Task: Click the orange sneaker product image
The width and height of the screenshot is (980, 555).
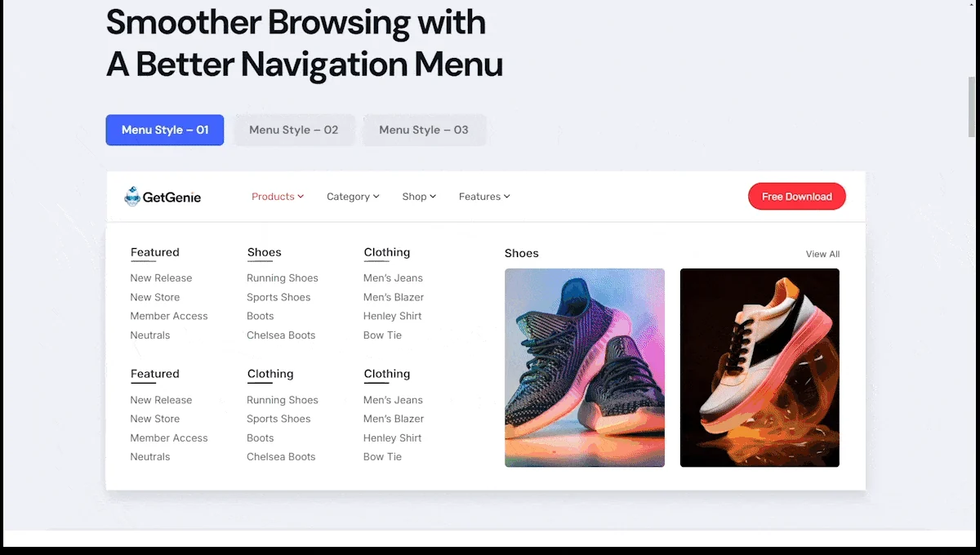Action: 759,367
